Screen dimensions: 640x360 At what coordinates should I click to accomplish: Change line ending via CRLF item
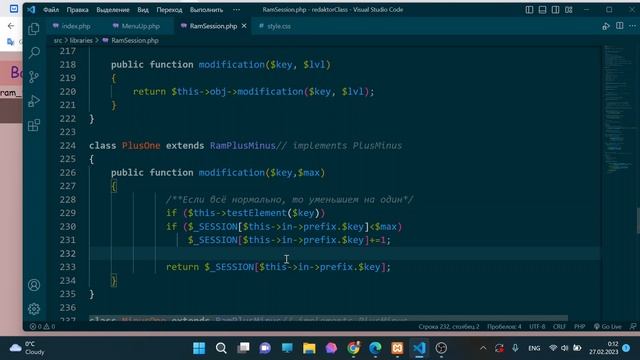point(559,327)
